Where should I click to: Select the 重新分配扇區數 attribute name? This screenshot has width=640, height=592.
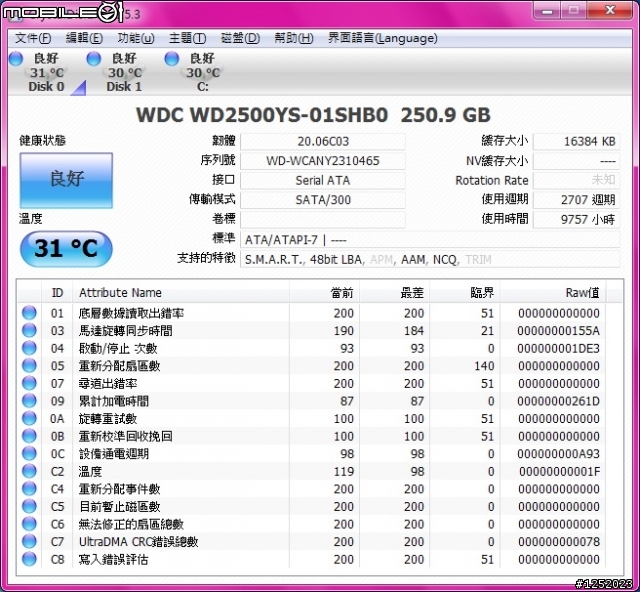click(119, 366)
